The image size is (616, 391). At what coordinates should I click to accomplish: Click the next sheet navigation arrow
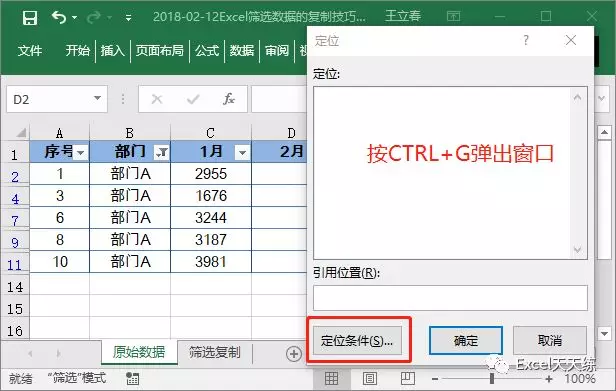click(58, 354)
